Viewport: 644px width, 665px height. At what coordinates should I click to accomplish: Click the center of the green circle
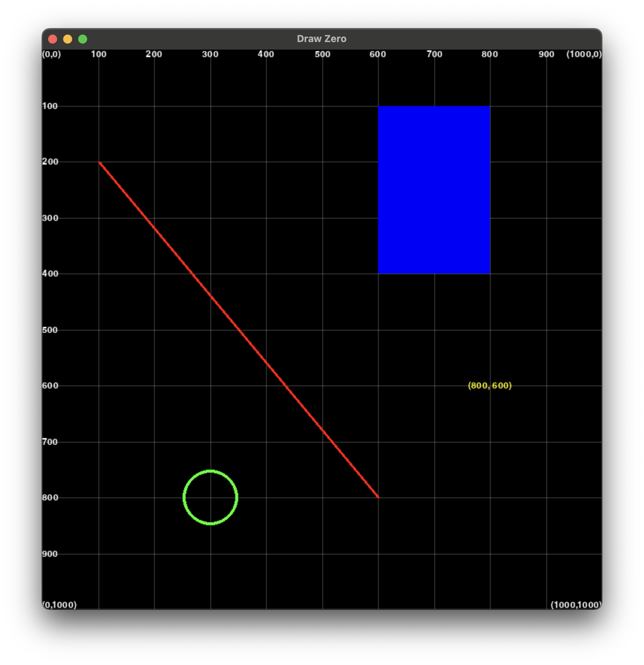(x=210, y=497)
